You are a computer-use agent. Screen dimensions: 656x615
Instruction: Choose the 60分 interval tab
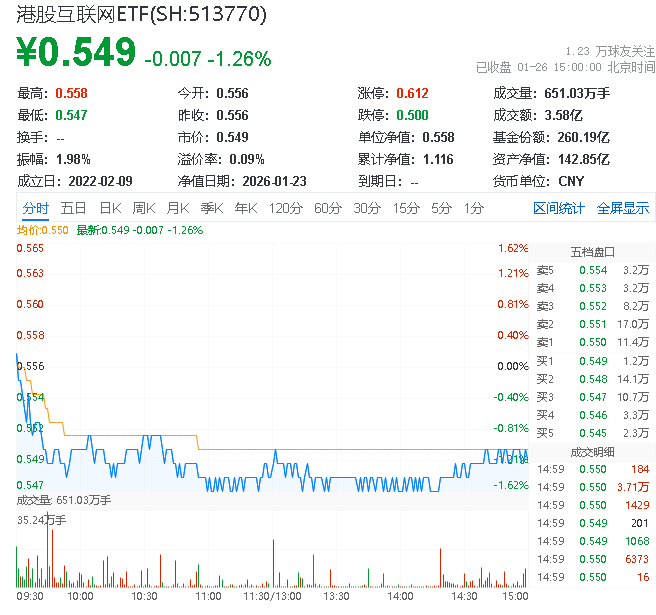point(327,208)
